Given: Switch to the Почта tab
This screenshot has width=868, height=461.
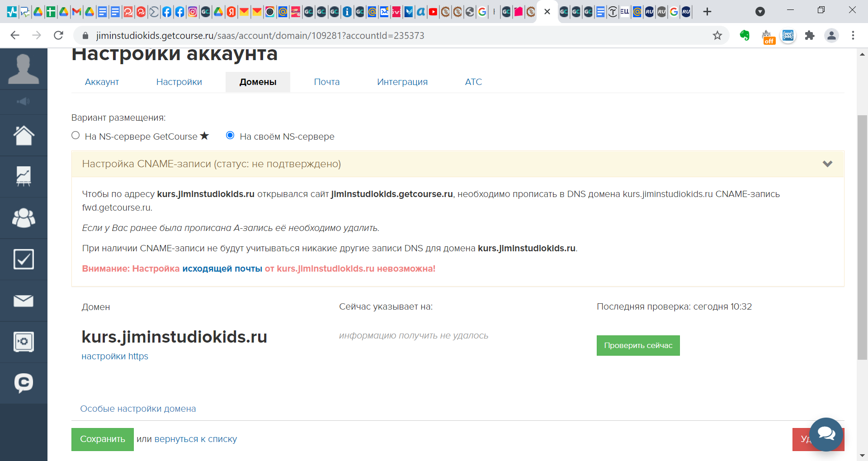Looking at the screenshot, I should coord(327,82).
